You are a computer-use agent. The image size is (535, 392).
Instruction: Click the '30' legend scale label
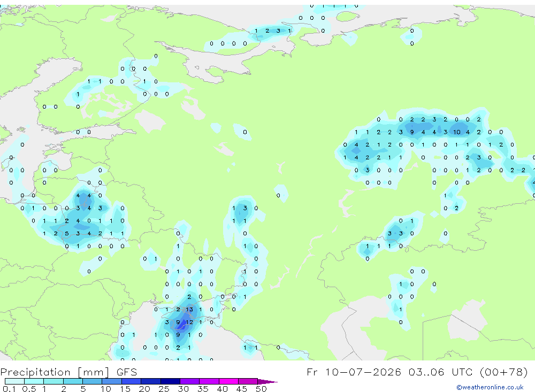(183, 389)
